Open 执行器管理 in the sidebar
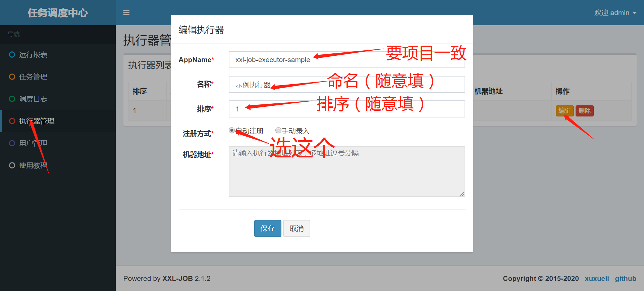The height and width of the screenshot is (291, 644). coord(37,121)
